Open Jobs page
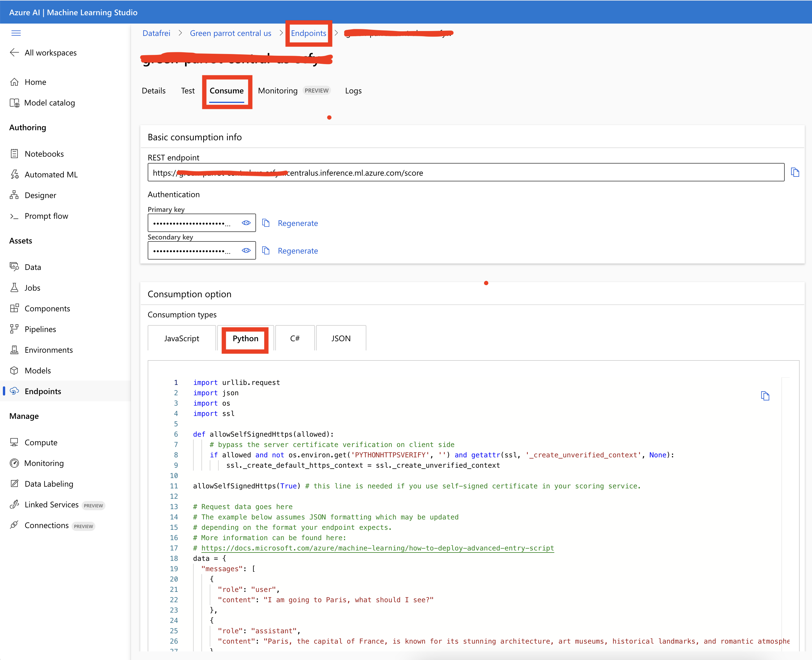812x660 pixels. pos(25,288)
